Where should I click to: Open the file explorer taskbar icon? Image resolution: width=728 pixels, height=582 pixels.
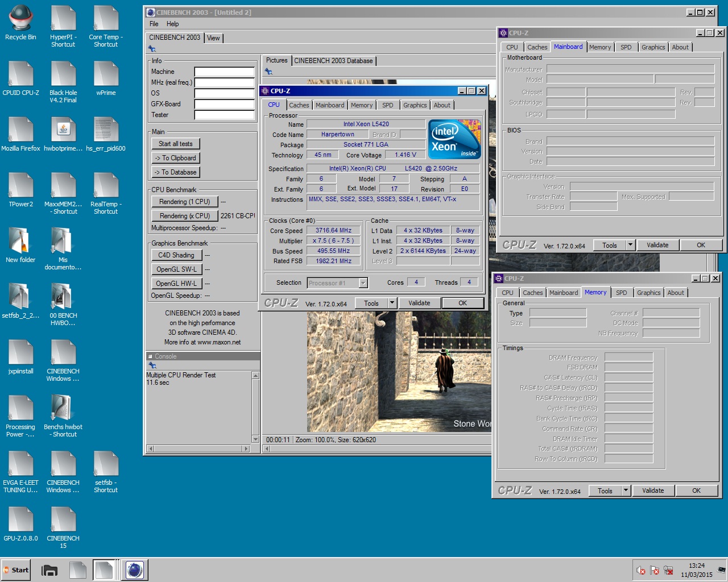tap(49, 570)
